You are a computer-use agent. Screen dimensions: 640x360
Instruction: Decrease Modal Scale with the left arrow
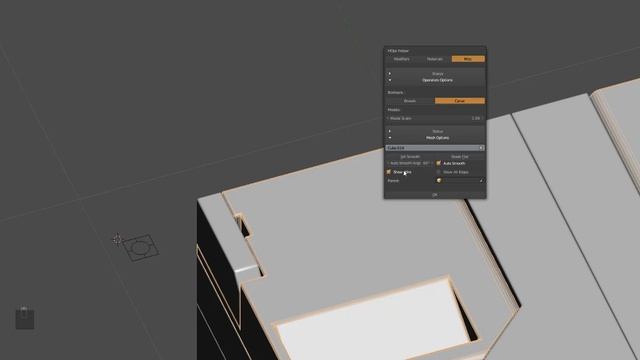point(388,118)
